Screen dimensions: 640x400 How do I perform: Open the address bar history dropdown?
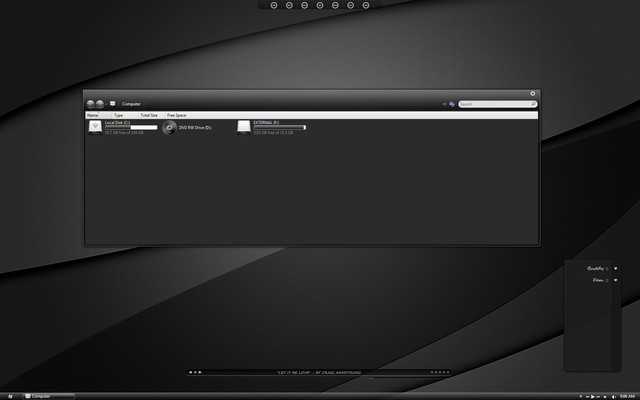(x=444, y=104)
